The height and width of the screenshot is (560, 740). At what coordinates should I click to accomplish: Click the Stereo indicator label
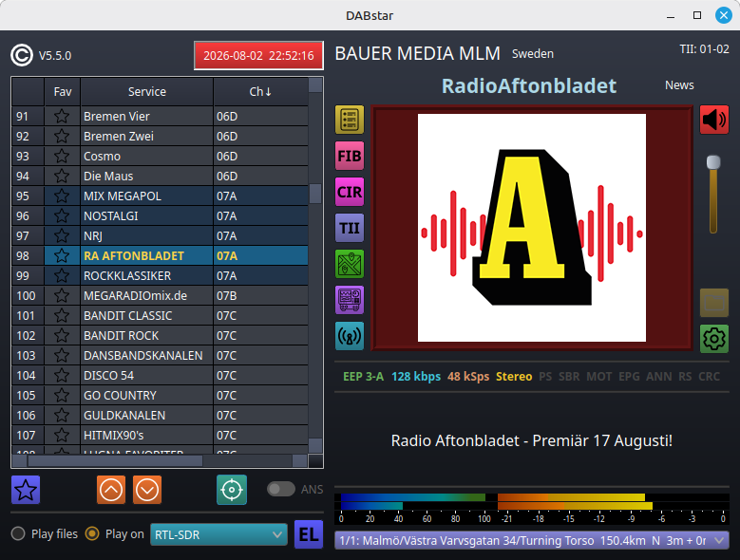pos(514,377)
